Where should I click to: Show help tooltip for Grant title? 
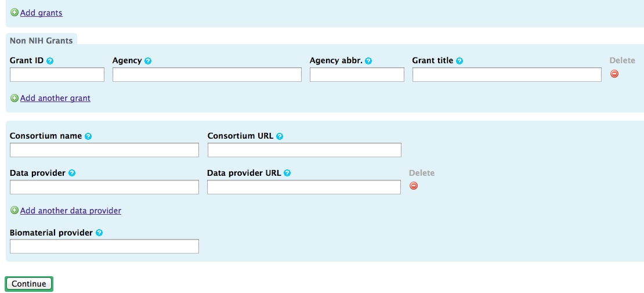pyautogui.click(x=460, y=61)
